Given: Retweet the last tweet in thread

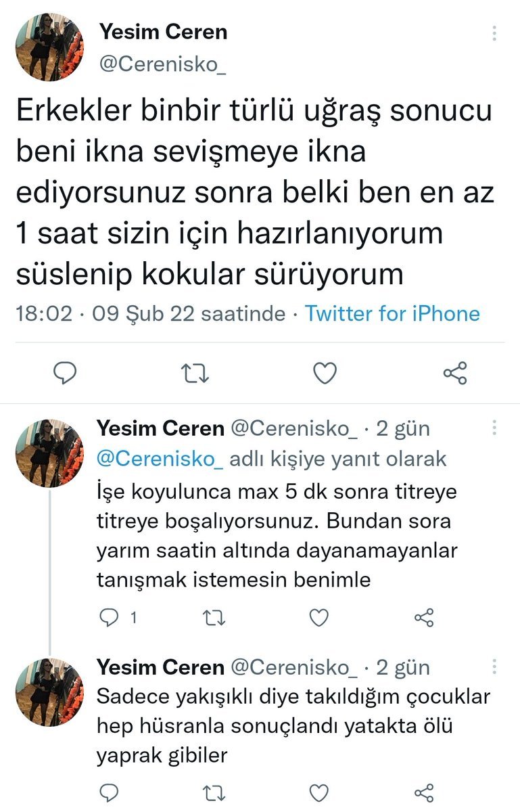Looking at the screenshot, I should [x=216, y=792].
